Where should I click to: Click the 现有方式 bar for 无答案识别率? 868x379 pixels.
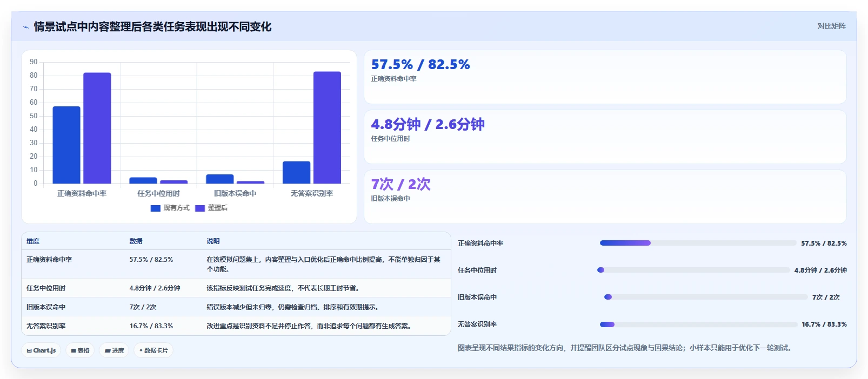[x=296, y=173]
